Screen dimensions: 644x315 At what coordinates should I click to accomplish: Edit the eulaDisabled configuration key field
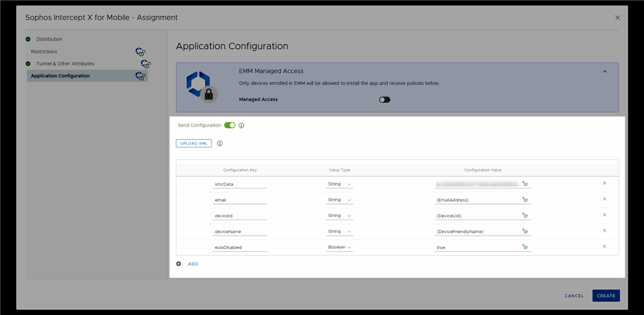[240, 247]
